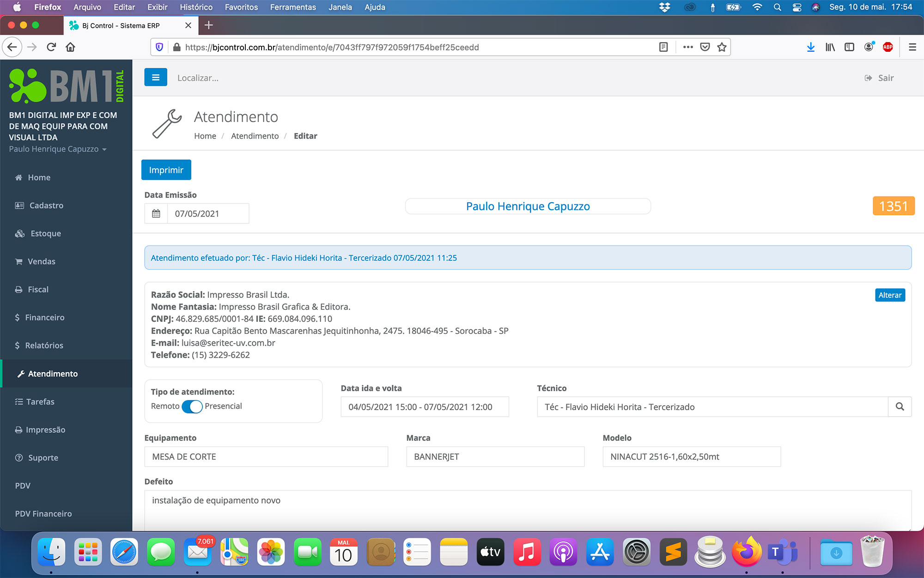Bookmark page with the star icon
Screen dimensions: 924x578
click(x=722, y=47)
